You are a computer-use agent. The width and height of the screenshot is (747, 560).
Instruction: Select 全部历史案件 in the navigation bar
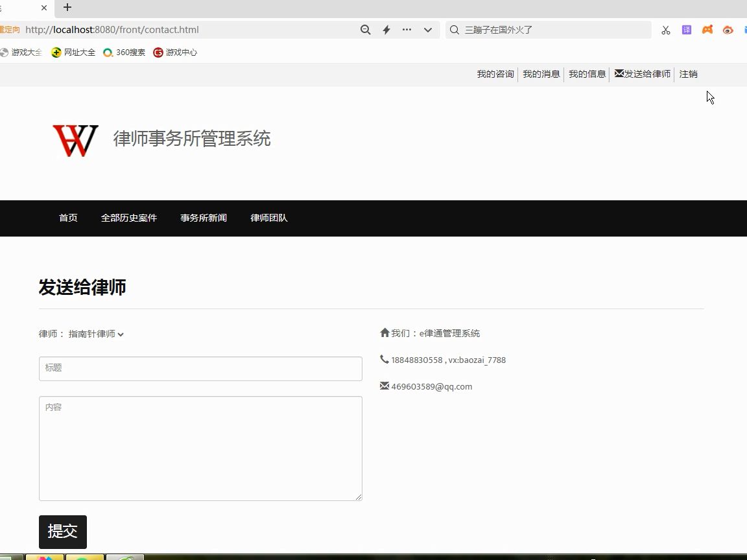point(129,218)
